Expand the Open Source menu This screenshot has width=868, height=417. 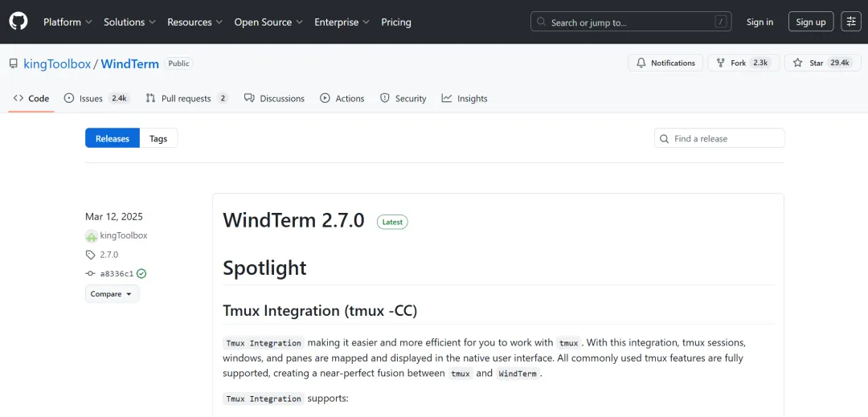click(x=268, y=22)
